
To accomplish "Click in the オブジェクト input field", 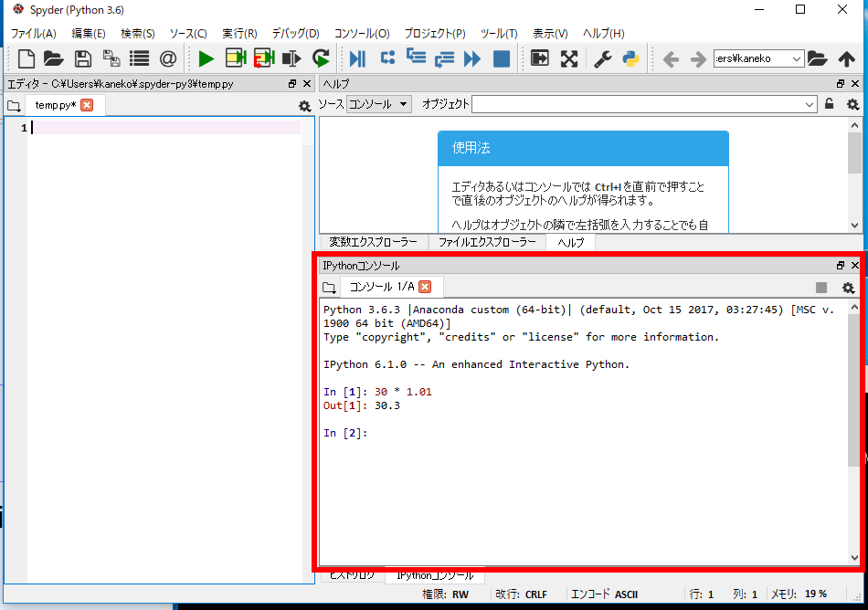I will 638,104.
